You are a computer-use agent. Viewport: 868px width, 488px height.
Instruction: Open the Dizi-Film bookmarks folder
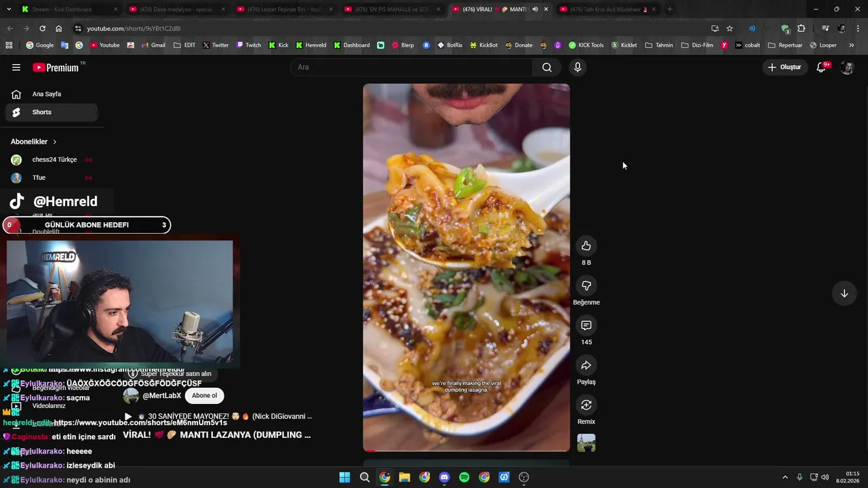click(x=697, y=45)
